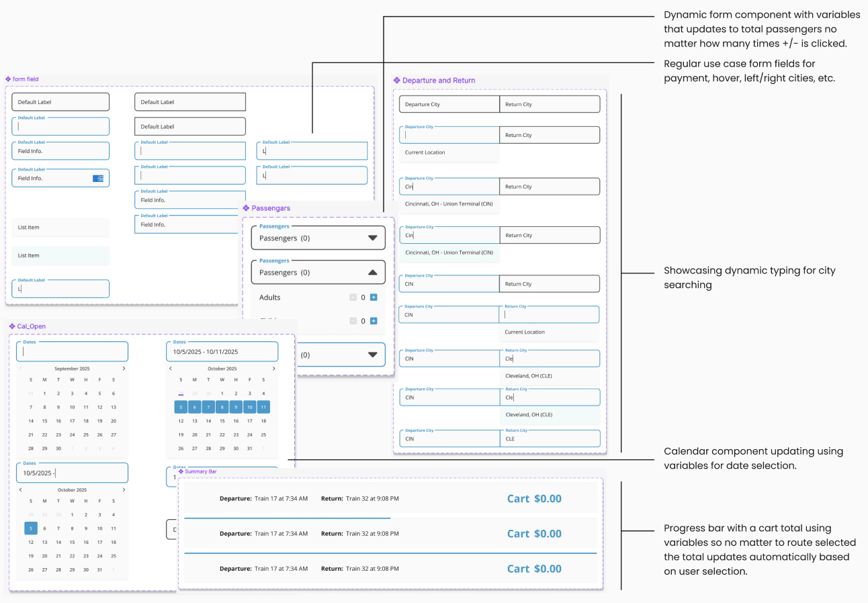Click the component icon beside 'Cal_Open' label
Image resolution: width=868 pixels, height=603 pixels.
tap(12, 326)
